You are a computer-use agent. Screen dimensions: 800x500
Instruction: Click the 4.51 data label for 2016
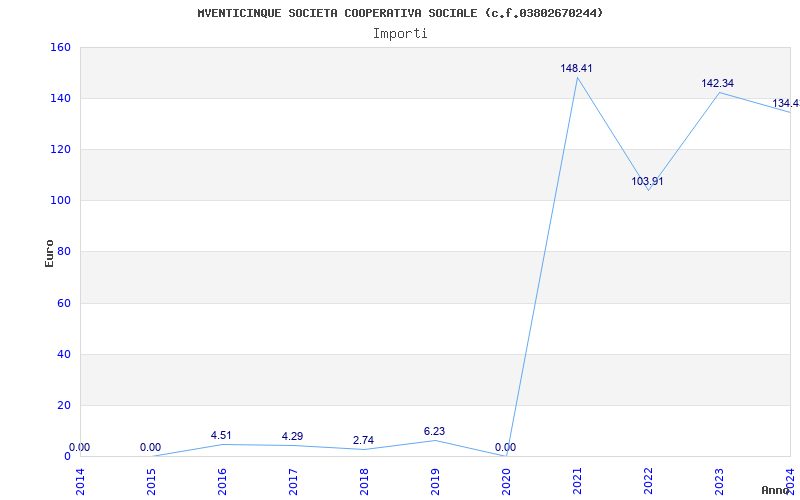pos(221,435)
